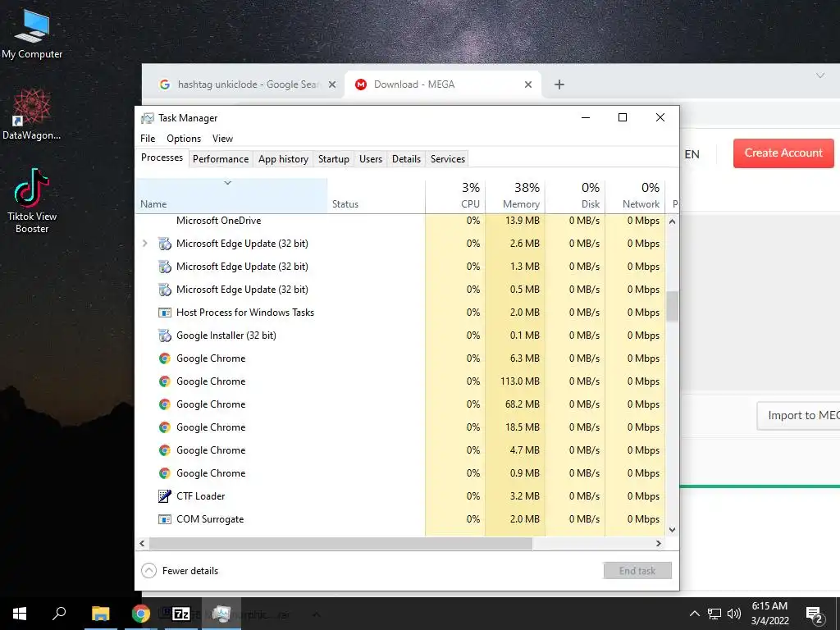Open the File menu in Task Manager
Image resolution: width=840 pixels, height=630 pixels.
point(148,139)
